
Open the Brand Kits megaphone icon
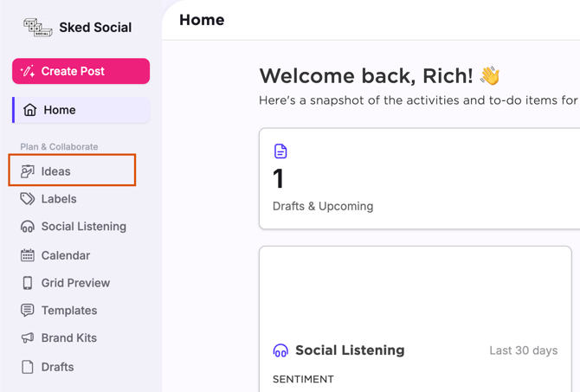28,338
